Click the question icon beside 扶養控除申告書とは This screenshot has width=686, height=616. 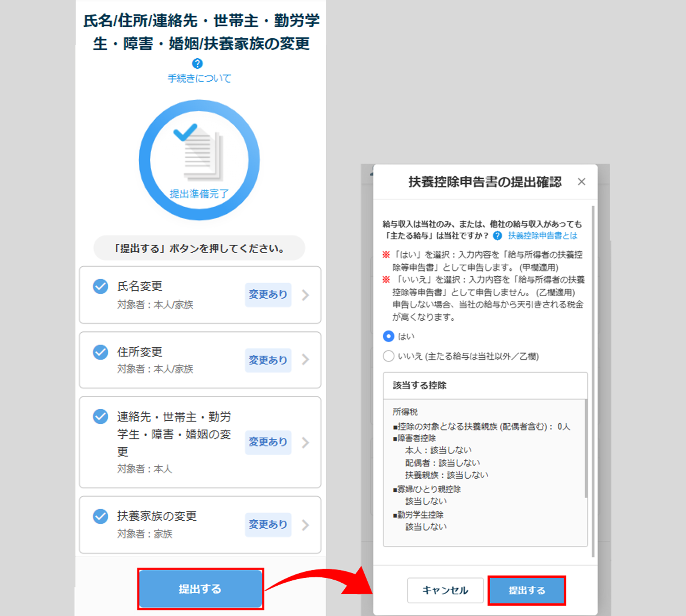[497, 236]
